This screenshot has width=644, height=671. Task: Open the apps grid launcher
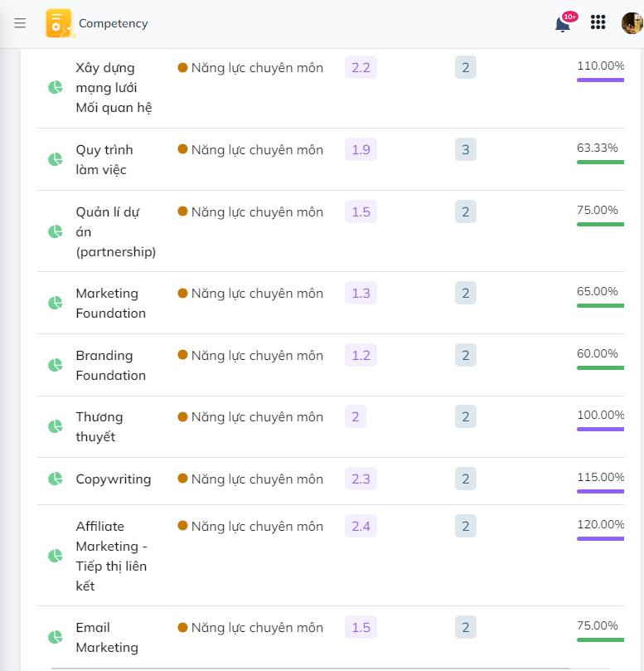coord(598,23)
